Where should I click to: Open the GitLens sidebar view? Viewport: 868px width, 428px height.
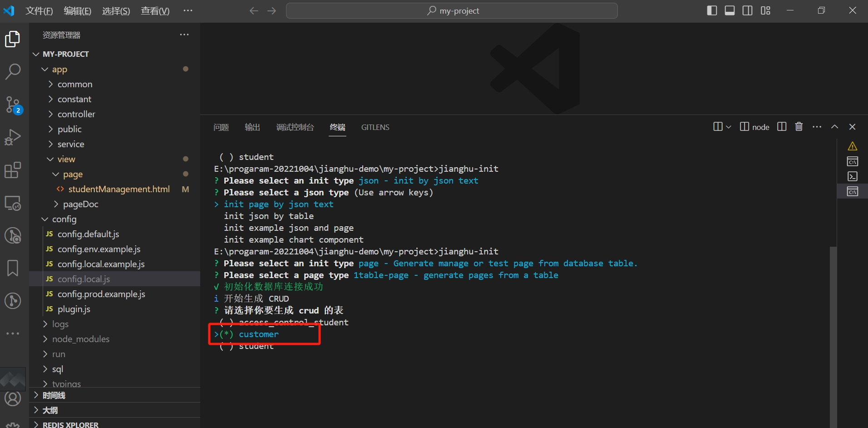13,301
